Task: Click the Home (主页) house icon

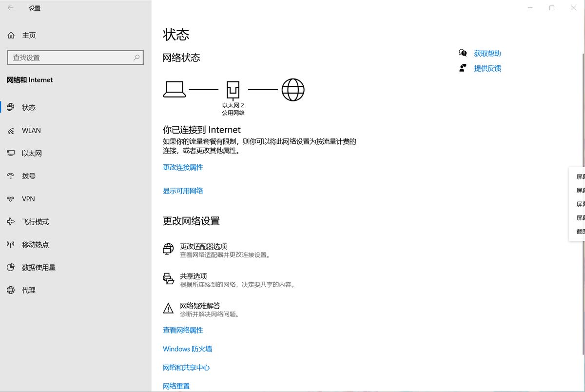Action: click(x=11, y=35)
